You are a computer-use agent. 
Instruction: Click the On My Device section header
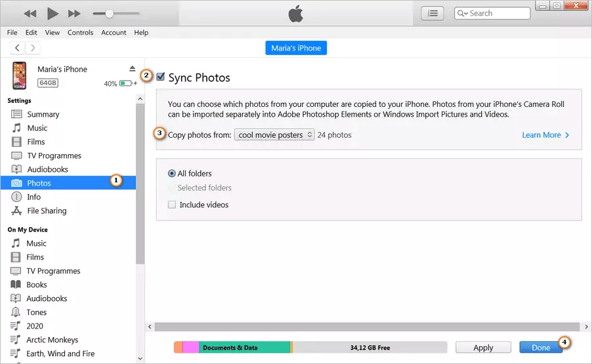click(x=28, y=230)
